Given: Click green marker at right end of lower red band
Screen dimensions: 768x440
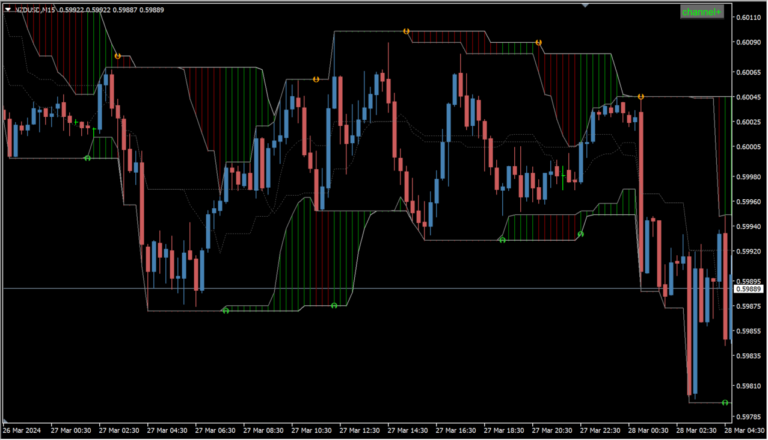Looking at the screenshot, I should 581,234.
